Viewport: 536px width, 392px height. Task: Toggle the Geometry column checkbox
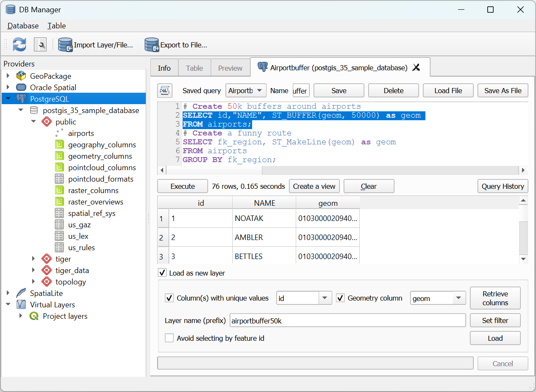340,298
